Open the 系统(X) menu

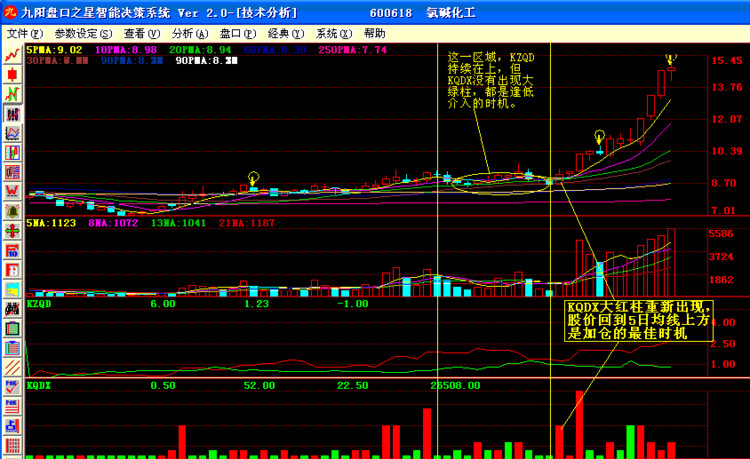coord(334,33)
